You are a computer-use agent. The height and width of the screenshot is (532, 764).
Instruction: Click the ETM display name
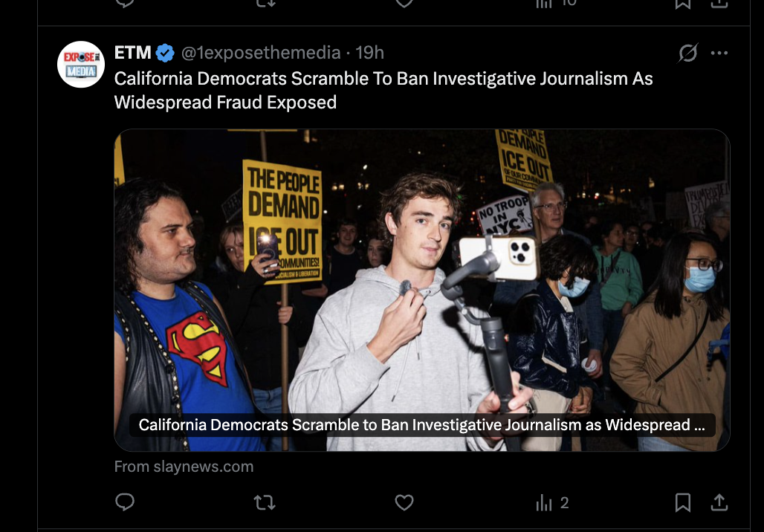133,53
